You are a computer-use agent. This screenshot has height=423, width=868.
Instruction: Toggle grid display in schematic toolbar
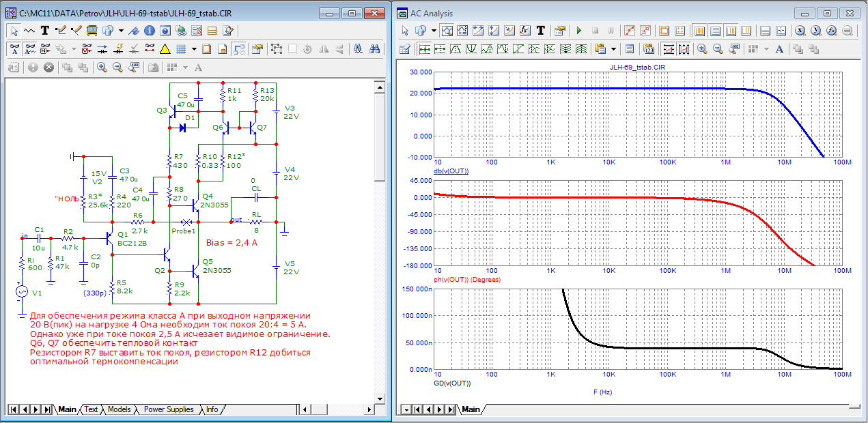click(x=181, y=49)
